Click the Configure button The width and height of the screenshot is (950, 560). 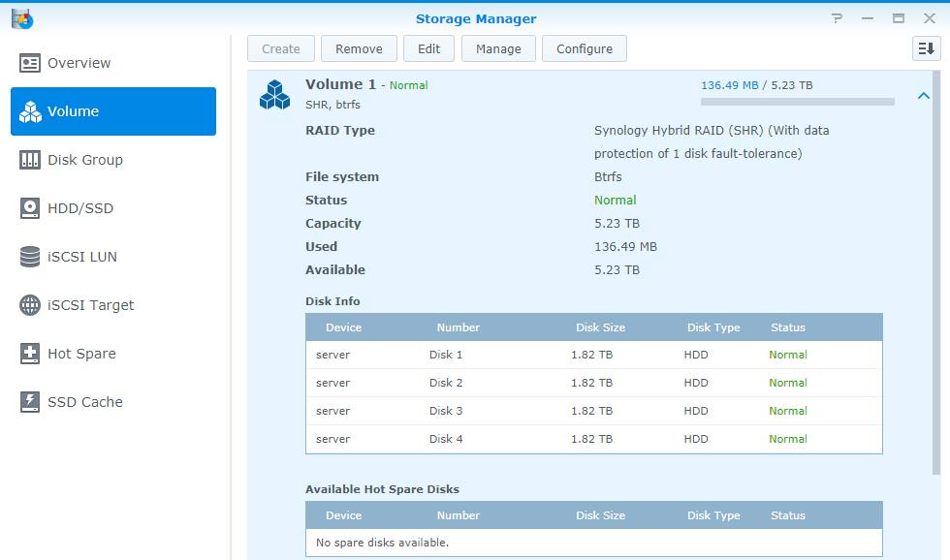(584, 48)
